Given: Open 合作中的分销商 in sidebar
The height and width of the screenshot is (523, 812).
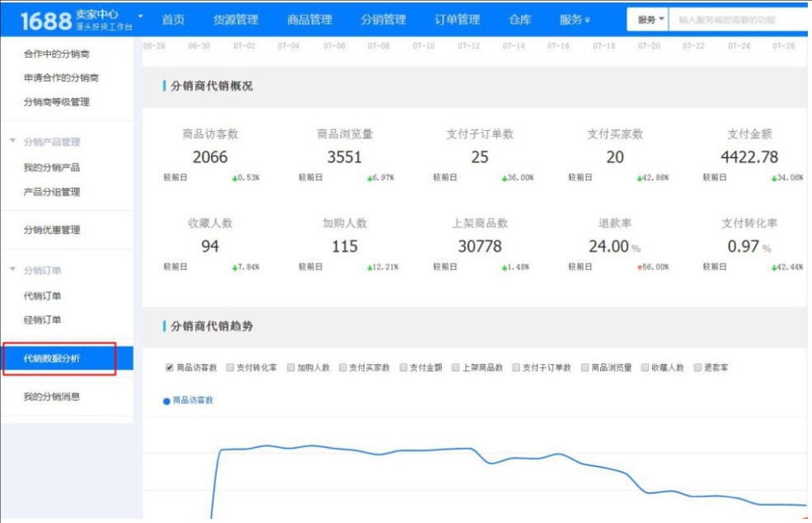Looking at the screenshot, I should coord(56,54).
